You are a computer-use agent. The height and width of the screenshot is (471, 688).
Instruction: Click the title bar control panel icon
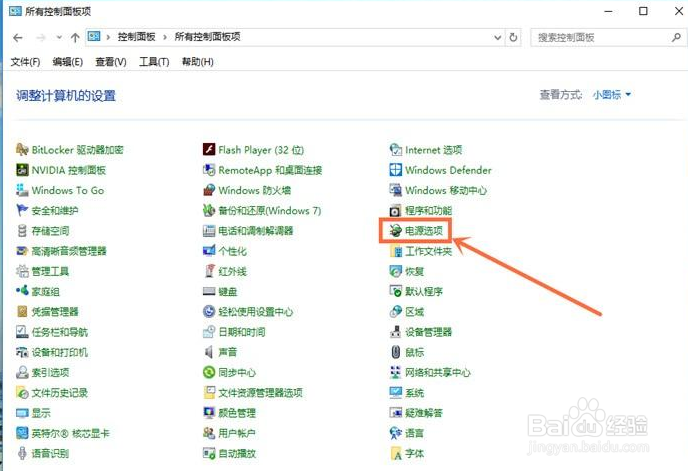15,11
